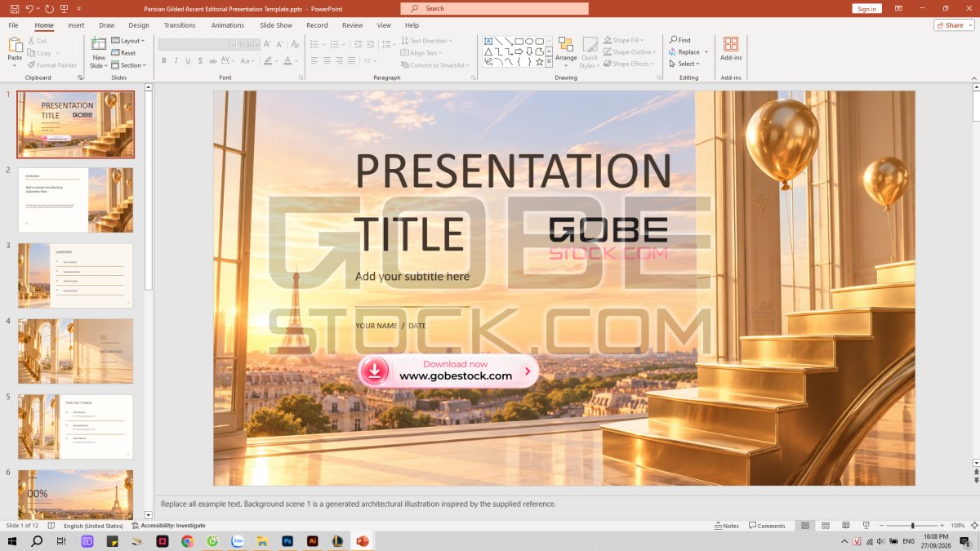Open Illustrator from the taskbar
The image size is (980, 551).
[312, 541]
